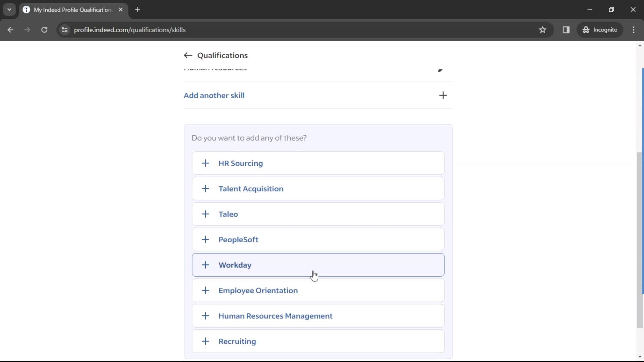Click the plus icon next to Add another skill

pos(443,95)
